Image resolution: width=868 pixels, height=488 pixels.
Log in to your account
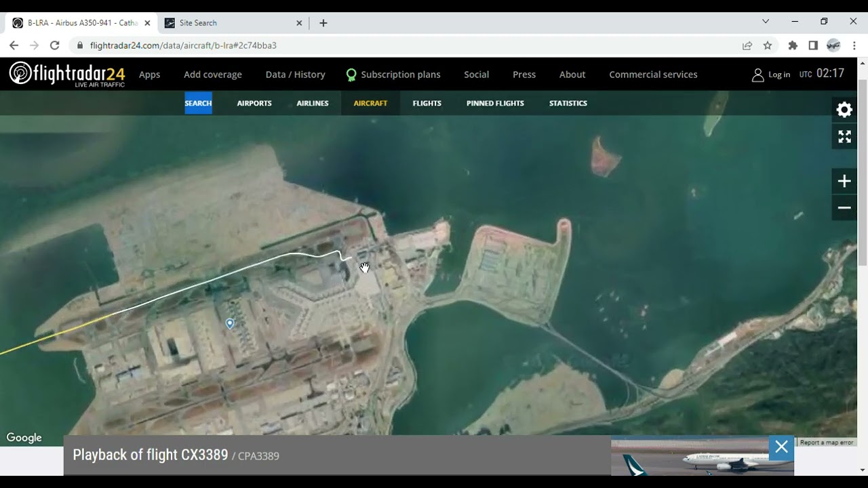tap(771, 75)
